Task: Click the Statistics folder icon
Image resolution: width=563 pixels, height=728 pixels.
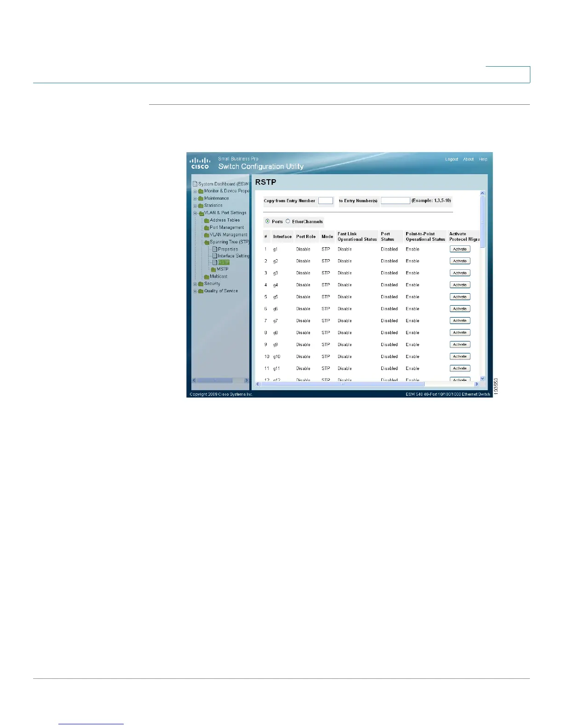Action: [x=201, y=206]
